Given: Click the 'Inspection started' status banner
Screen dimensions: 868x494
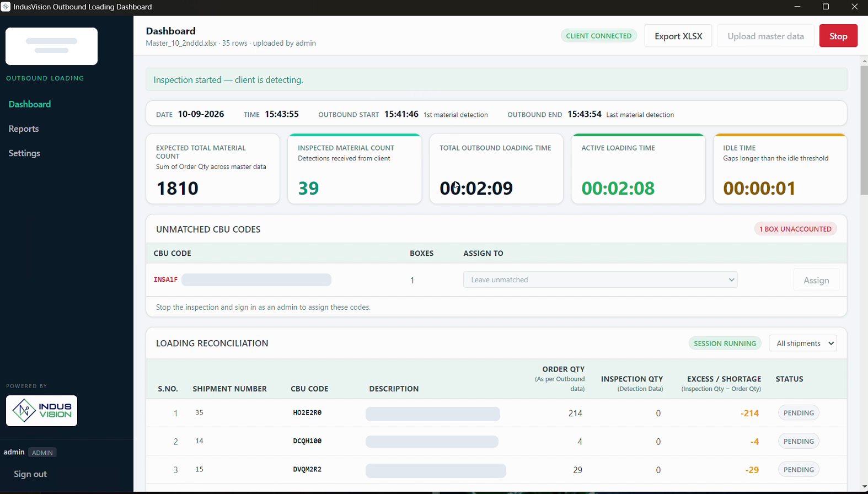Looking at the screenshot, I should tap(496, 79).
